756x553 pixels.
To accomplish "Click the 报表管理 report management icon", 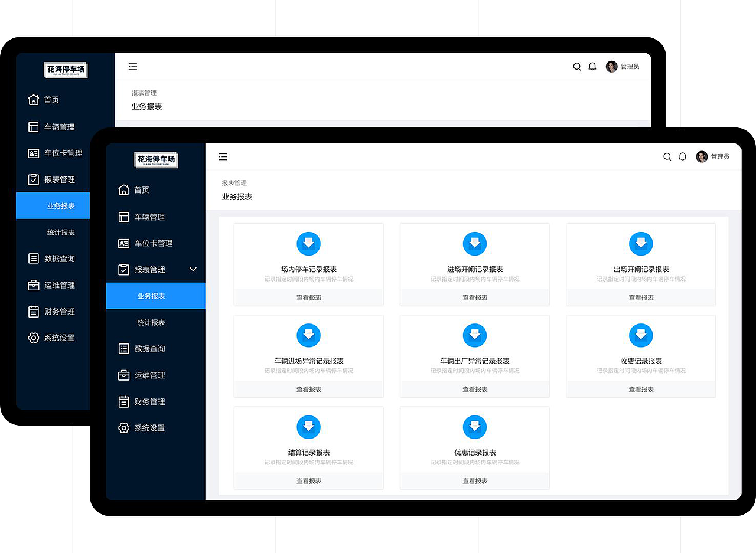I will click(x=123, y=269).
